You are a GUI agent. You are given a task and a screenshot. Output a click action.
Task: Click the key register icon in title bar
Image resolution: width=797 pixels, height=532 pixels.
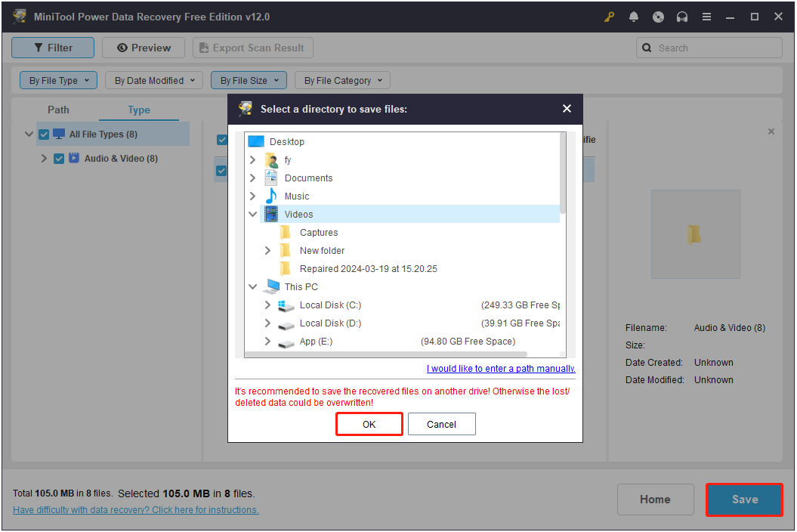(x=609, y=17)
